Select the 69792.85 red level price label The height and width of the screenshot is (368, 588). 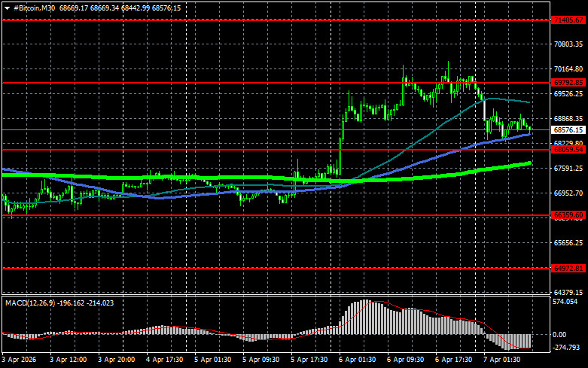coord(568,83)
